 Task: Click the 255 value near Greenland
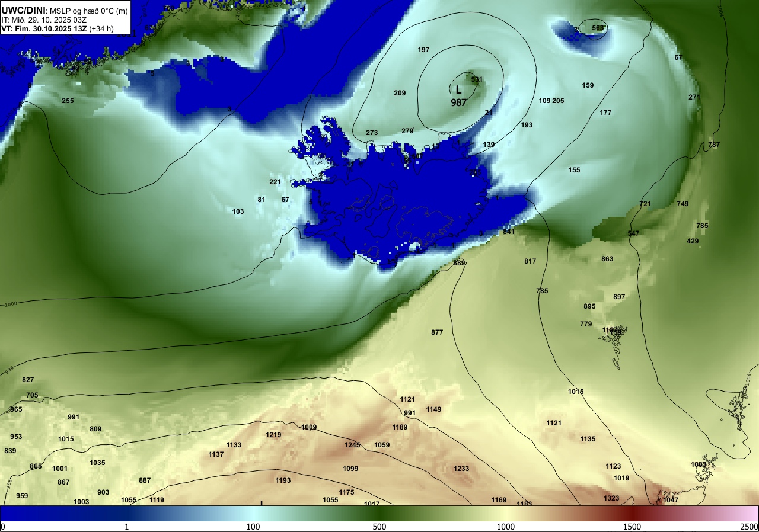point(68,101)
